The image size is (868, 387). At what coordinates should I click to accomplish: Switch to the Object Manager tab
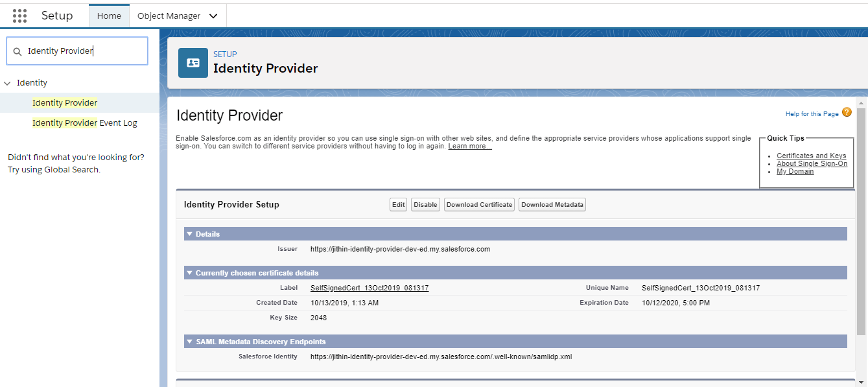coord(169,16)
